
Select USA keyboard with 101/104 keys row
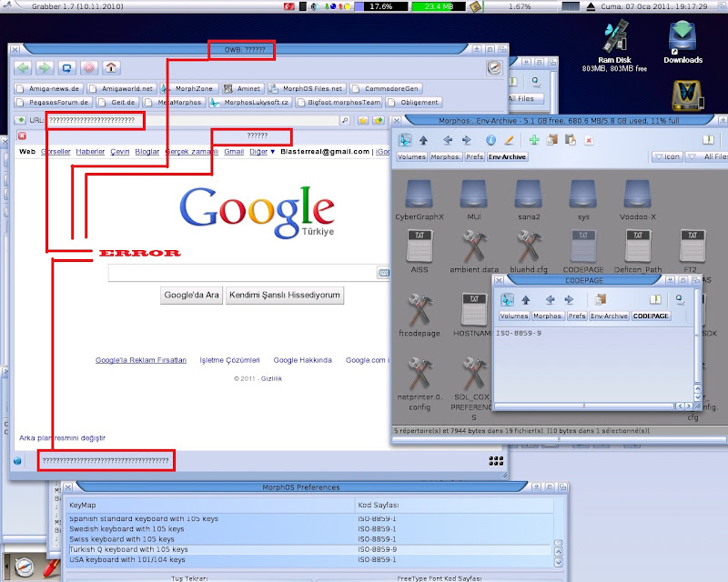pyautogui.click(x=309, y=560)
